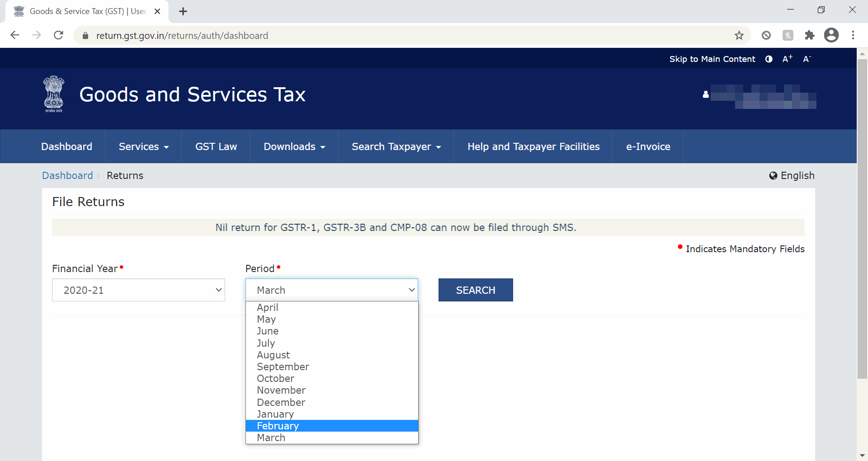
Task: Expand the Downloads menu
Action: point(294,146)
